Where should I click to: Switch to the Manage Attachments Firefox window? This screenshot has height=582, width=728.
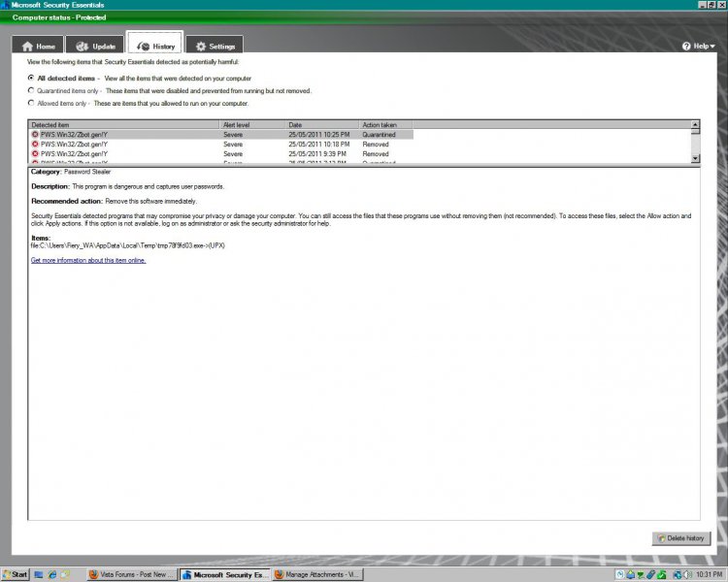point(317,574)
